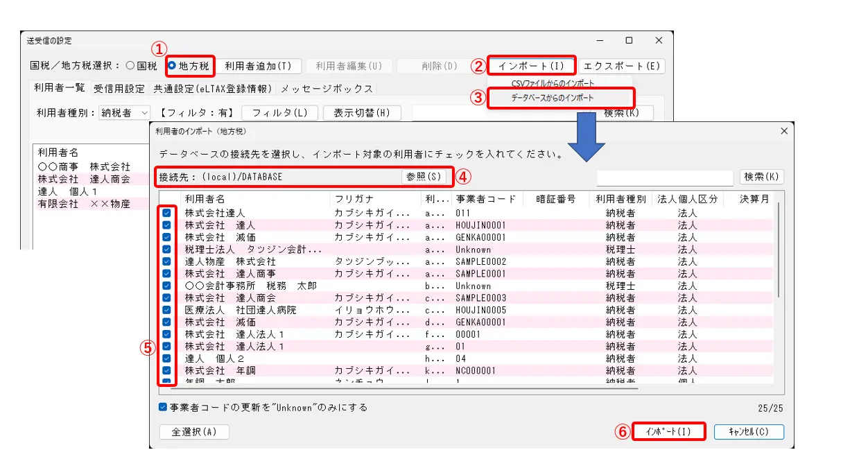Viewport: 868px width, 468px height.
Task: Click the イリョウホウ... furigana cell
Action: pos(372,310)
